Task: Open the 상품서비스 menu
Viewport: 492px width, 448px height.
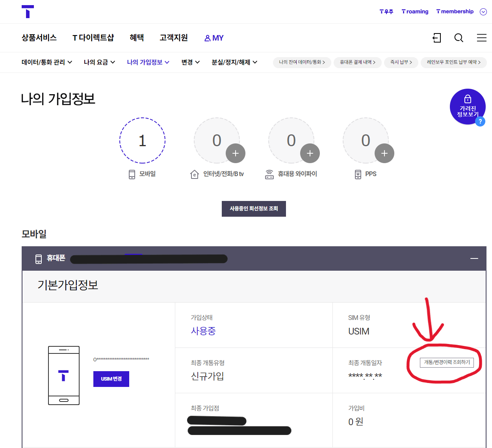Action: tap(39, 38)
